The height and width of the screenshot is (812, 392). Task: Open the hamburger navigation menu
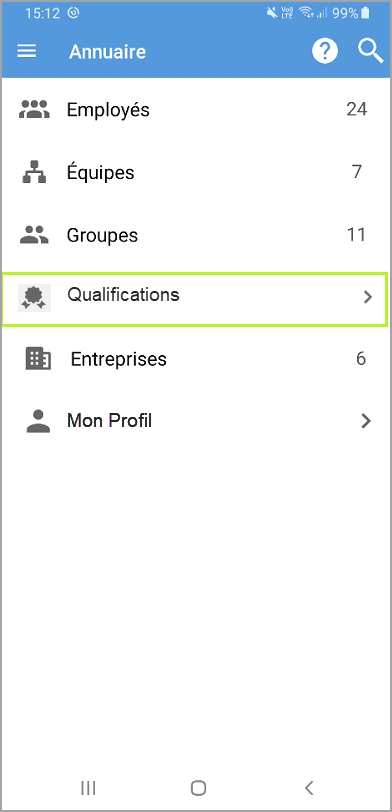[x=27, y=51]
